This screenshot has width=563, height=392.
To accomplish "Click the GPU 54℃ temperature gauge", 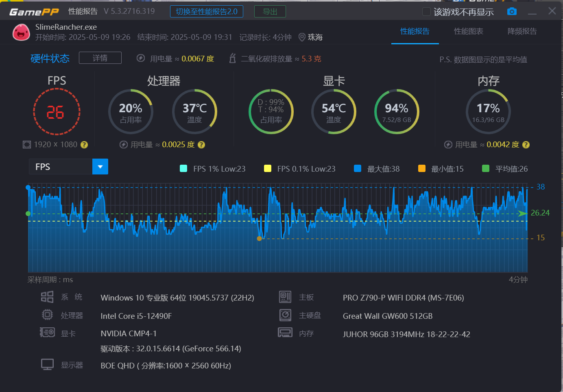I will point(334,112).
